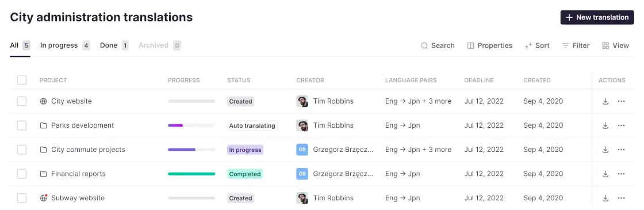Download the City website project
This screenshot has height=210, width=644.
[605, 101]
